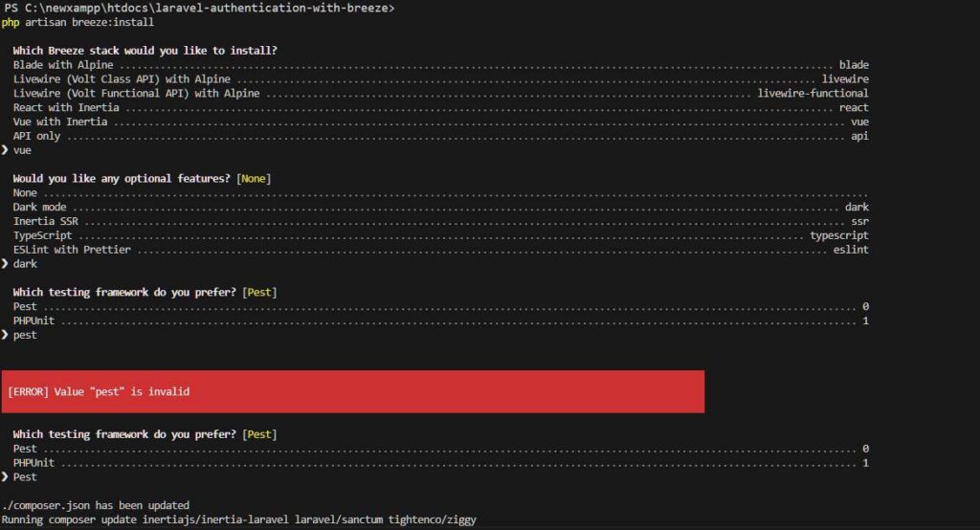The height and width of the screenshot is (530, 980).
Task: Click the 'Running composer update' output line
Action: 238,520
